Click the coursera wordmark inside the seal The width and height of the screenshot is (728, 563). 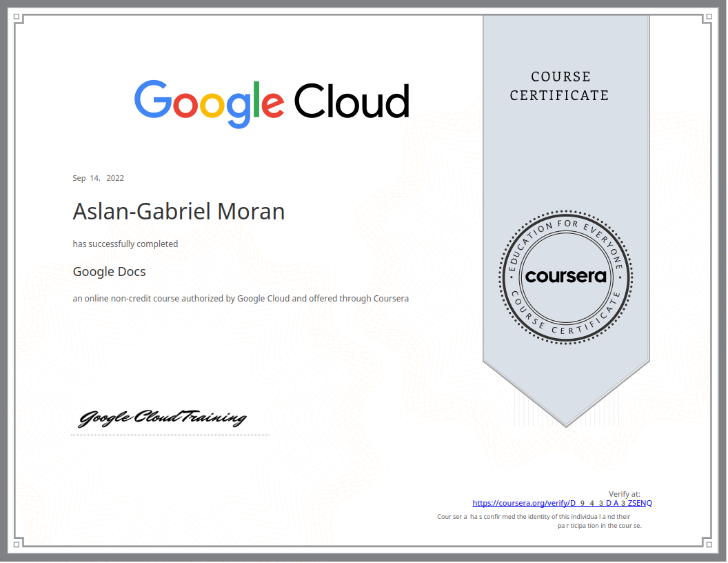pos(565,277)
